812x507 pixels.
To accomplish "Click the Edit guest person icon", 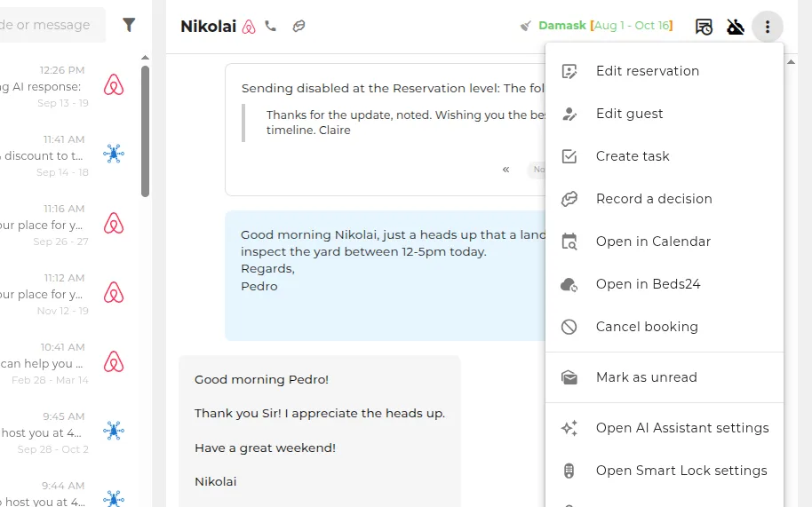I will coord(569,114).
